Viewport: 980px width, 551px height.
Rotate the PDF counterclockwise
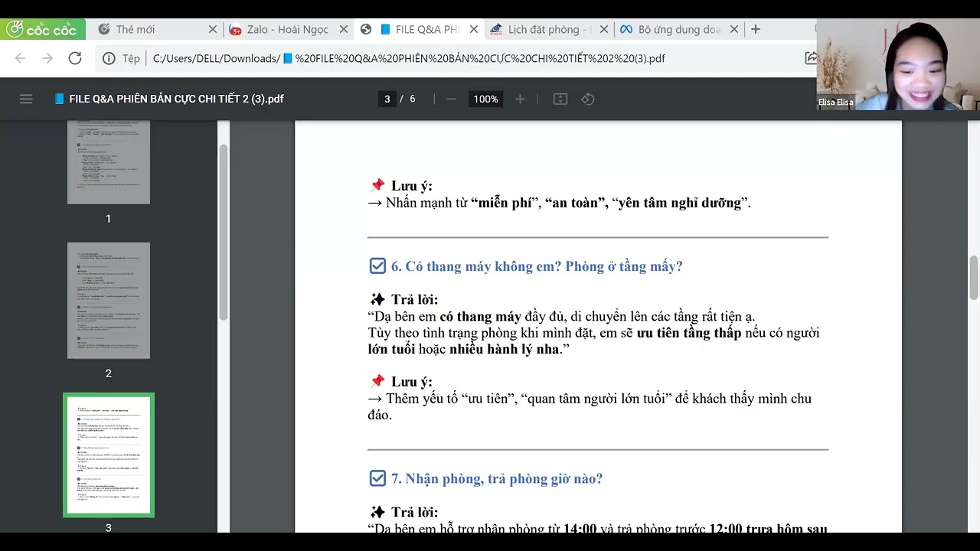[x=588, y=99]
